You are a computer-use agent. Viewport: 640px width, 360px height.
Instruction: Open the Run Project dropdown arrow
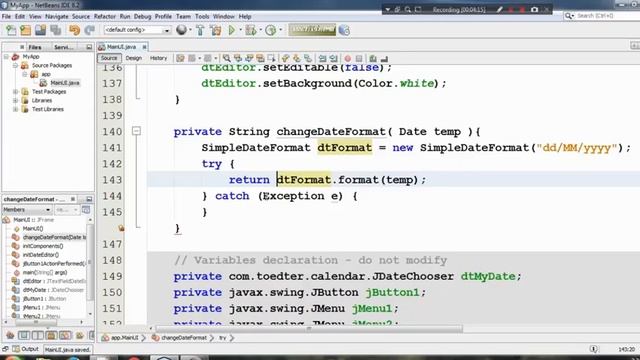240,30
